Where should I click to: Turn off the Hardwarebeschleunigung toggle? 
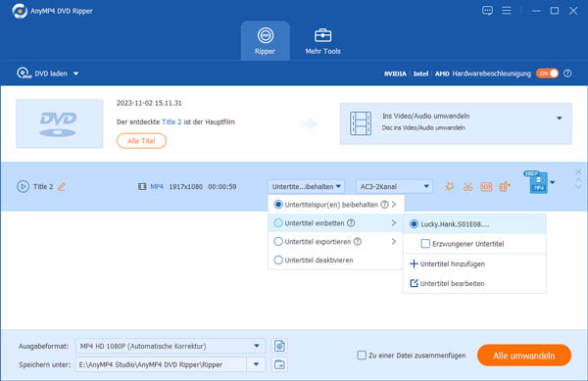click(x=547, y=73)
